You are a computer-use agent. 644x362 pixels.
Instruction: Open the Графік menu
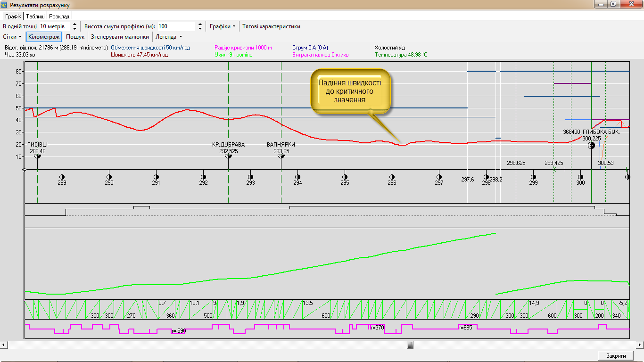pyautogui.click(x=13, y=16)
